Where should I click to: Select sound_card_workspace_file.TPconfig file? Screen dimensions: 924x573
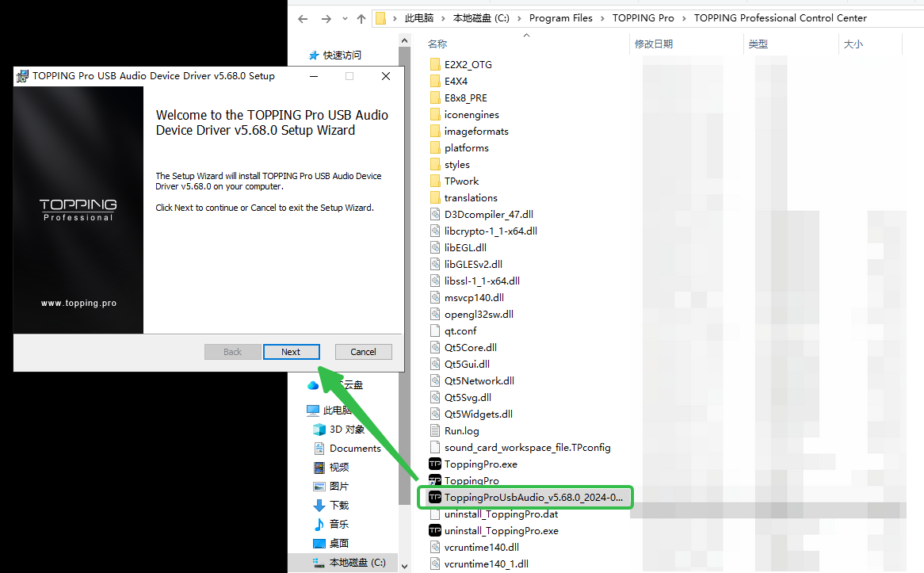coord(527,448)
